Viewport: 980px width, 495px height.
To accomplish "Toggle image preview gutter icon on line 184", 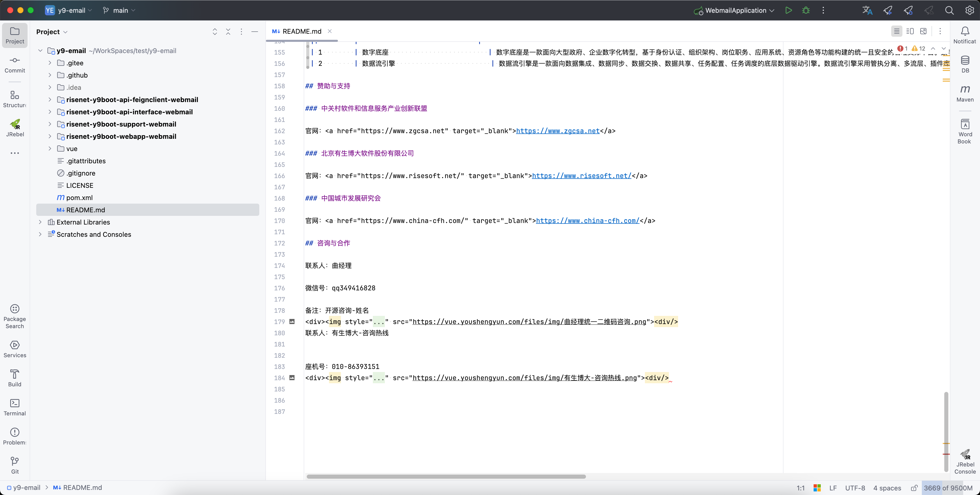I will point(292,378).
